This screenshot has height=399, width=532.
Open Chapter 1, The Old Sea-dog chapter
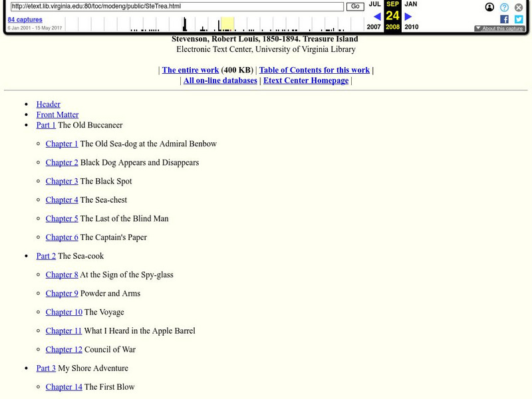[x=62, y=144]
